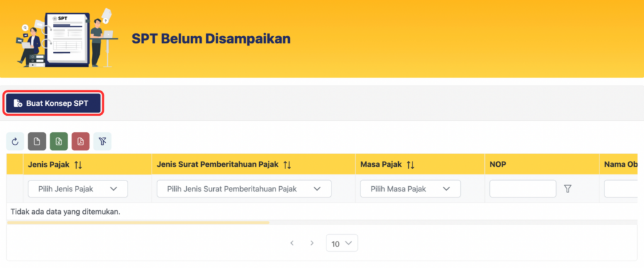
Task: Click the NOP filter text field
Action: coord(523,189)
